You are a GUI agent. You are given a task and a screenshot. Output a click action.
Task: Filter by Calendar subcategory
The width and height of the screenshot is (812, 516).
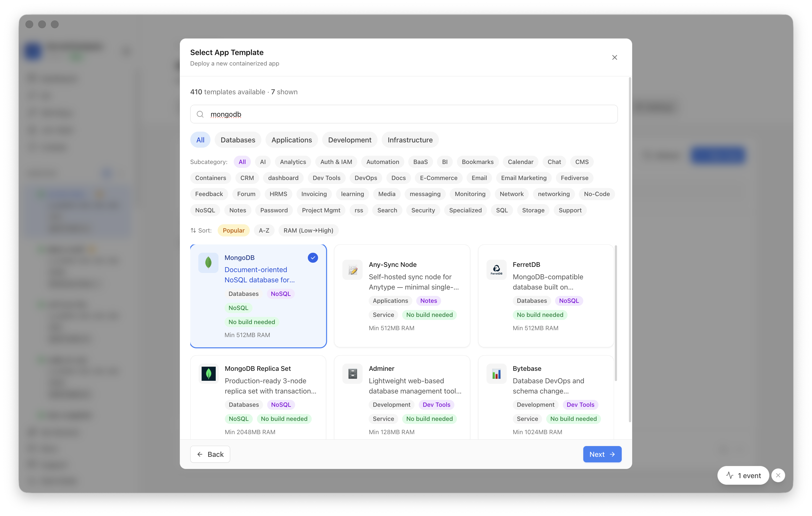[x=520, y=162]
